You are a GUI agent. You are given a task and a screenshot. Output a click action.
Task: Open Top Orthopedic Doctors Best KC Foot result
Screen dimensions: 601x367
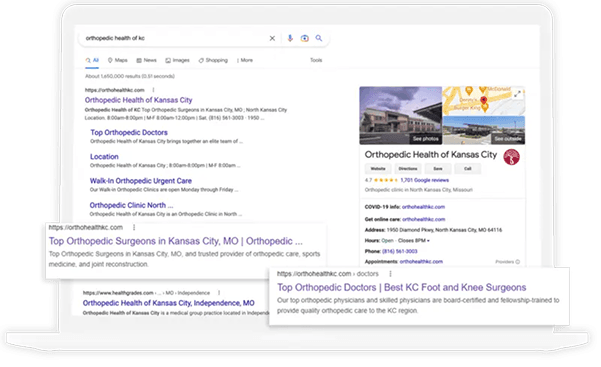click(x=401, y=288)
